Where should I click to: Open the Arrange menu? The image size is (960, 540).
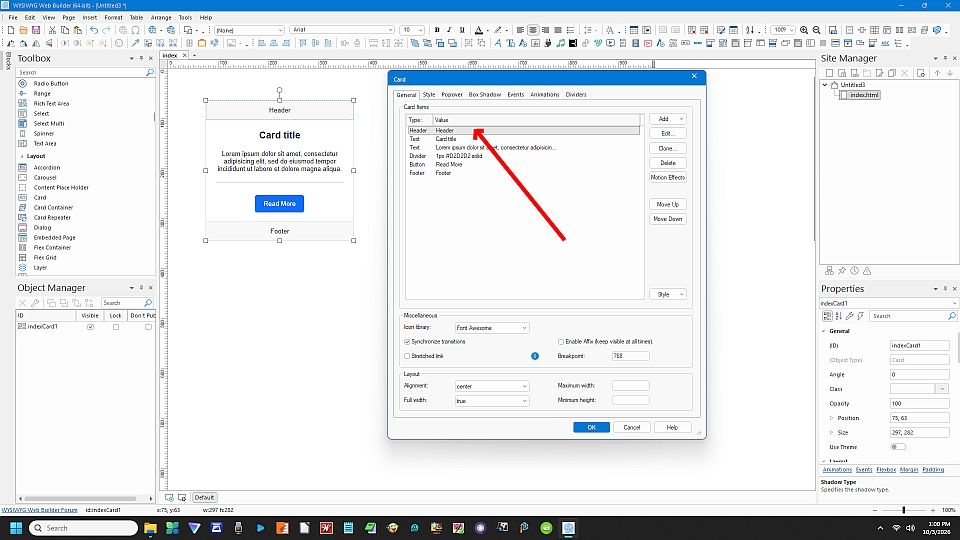click(x=161, y=18)
